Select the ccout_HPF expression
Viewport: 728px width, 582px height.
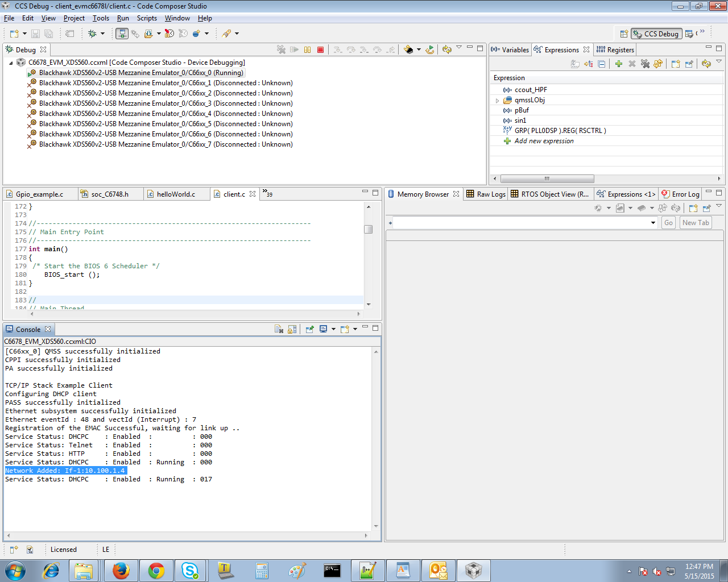pyautogui.click(x=531, y=90)
